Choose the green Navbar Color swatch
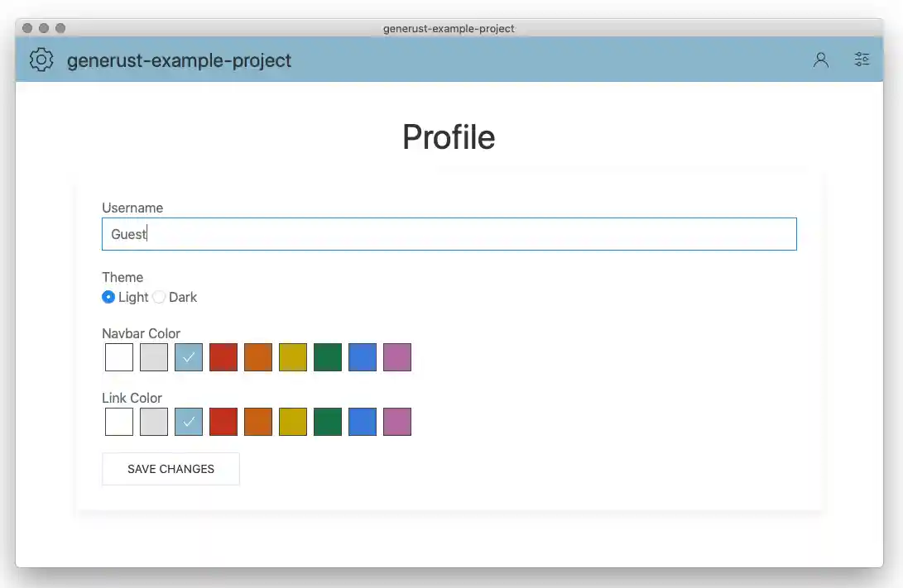 click(327, 357)
